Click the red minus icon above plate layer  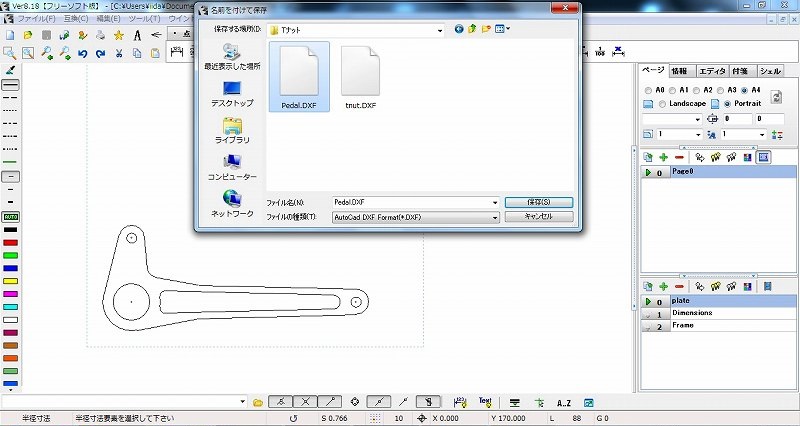(x=679, y=286)
